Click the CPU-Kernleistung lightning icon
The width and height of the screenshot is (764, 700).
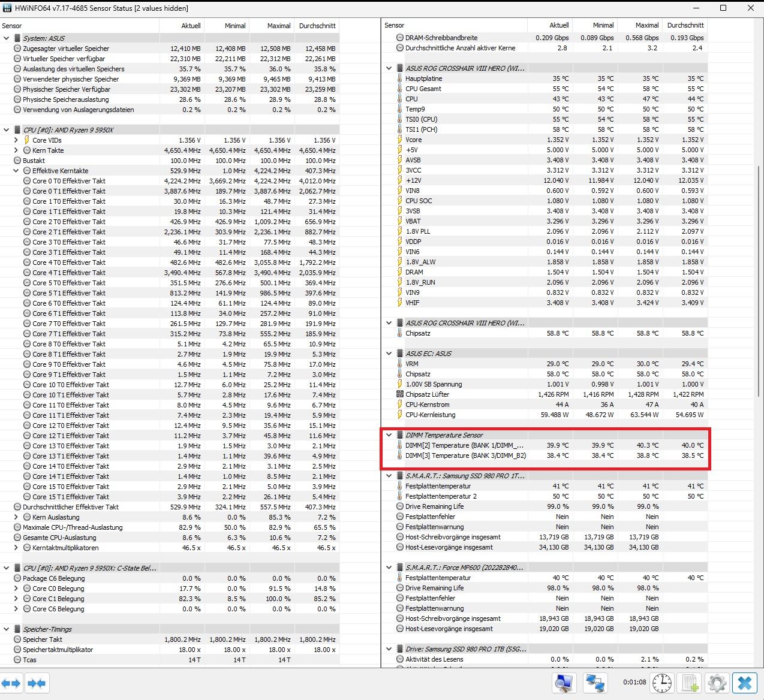pos(400,415)
